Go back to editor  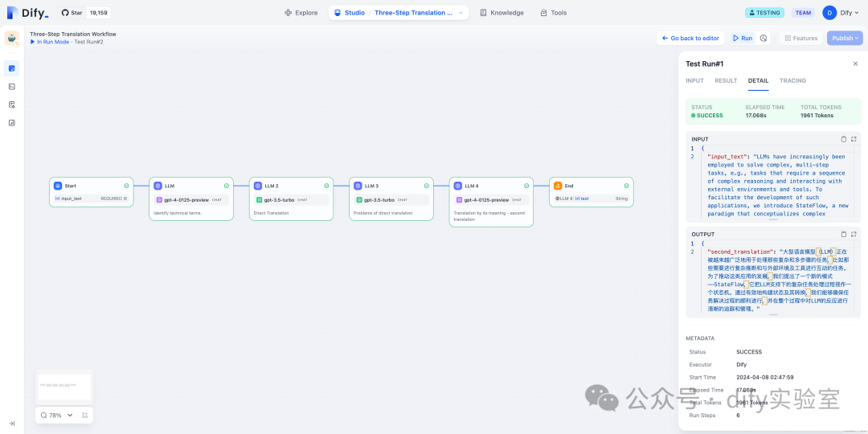(x=690, y=39)
